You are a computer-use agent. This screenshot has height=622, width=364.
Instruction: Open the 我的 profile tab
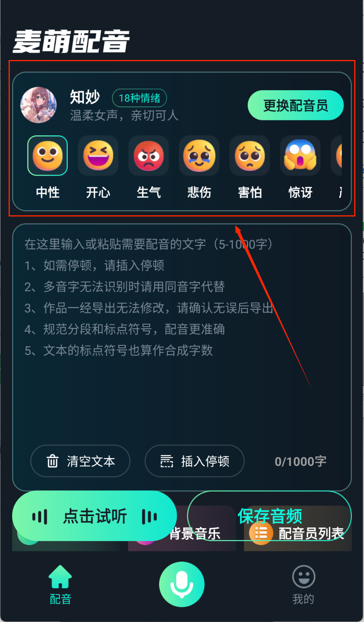(303, 585)
